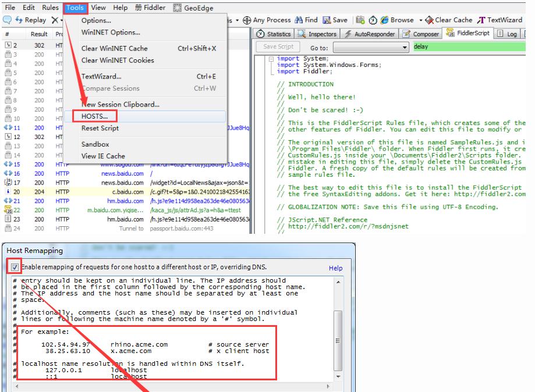This screenshot has width=535, height=392.
Task: Open the File menu
Action: tap(10, 8)
